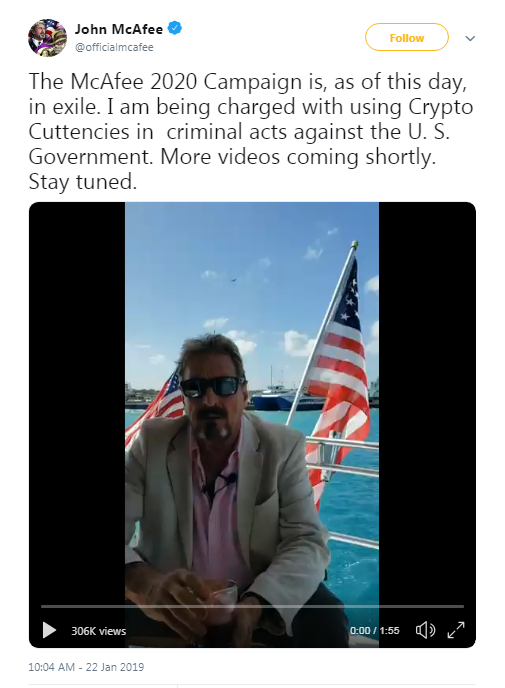This screenshot has width=505, height=688.
Task: Click the 'Stay tuned.' text in tweet
Action: coord(83,182)
